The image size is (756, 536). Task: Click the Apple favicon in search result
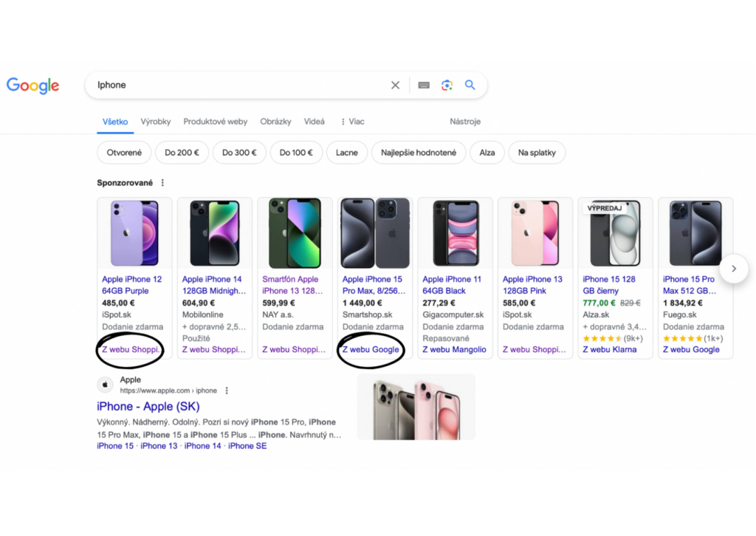point(106,385)
